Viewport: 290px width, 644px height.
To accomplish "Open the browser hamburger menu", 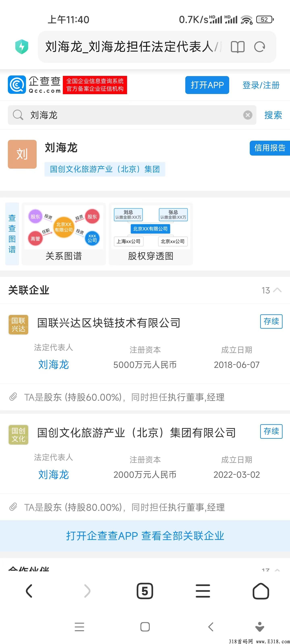I will [203, 591].
